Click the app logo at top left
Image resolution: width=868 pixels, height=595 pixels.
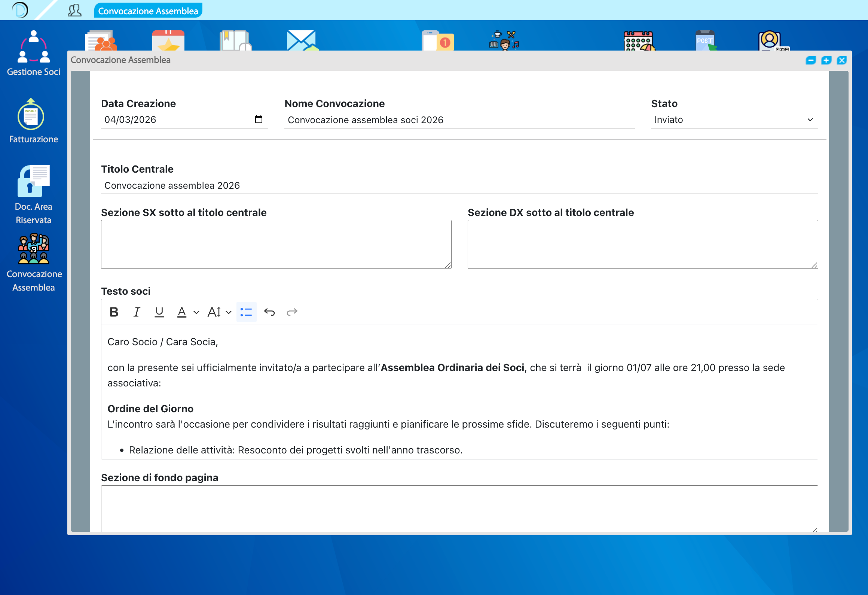(x=20, y=10)
